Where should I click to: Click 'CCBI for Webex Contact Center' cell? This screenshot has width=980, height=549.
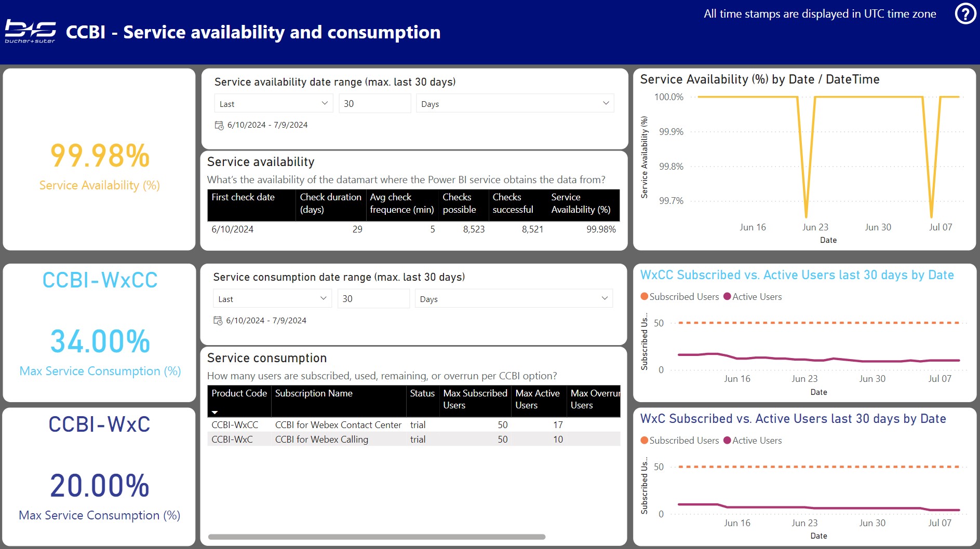[x=338, y=425]
